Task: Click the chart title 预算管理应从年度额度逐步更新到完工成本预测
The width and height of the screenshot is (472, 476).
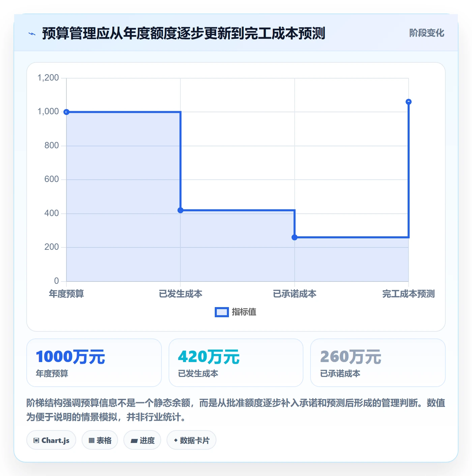Action: tap(184, 33)
